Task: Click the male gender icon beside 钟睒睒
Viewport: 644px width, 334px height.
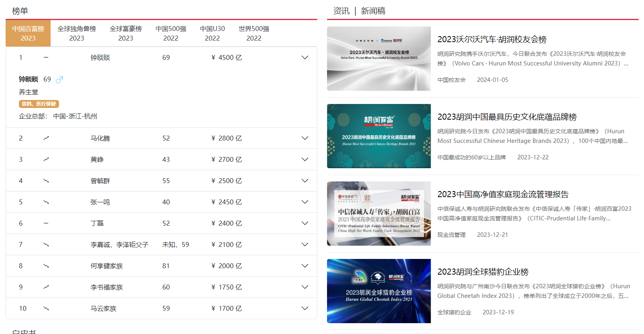Action: coord(59,79)
